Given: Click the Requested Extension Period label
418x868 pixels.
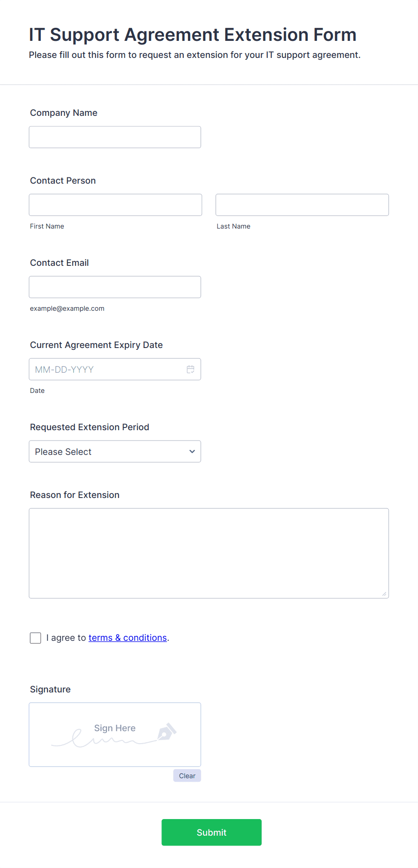Looking at the screenshot, I should [89, 427].
